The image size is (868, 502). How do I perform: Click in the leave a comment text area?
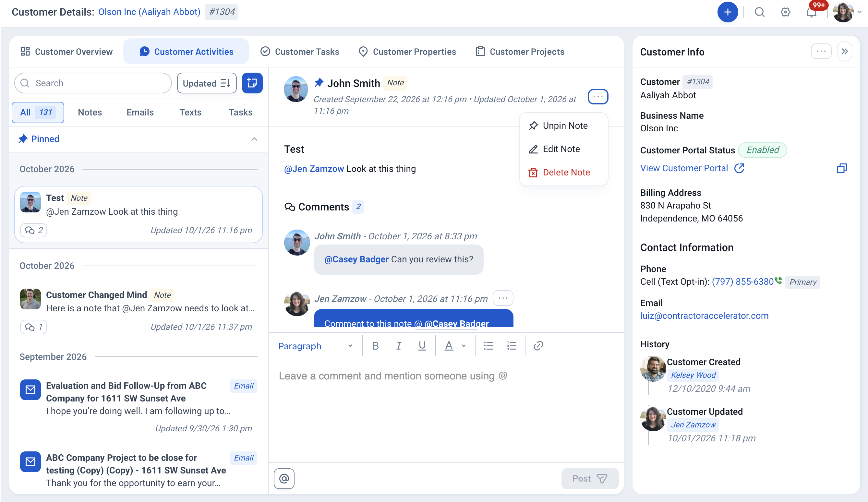(446, 411)
